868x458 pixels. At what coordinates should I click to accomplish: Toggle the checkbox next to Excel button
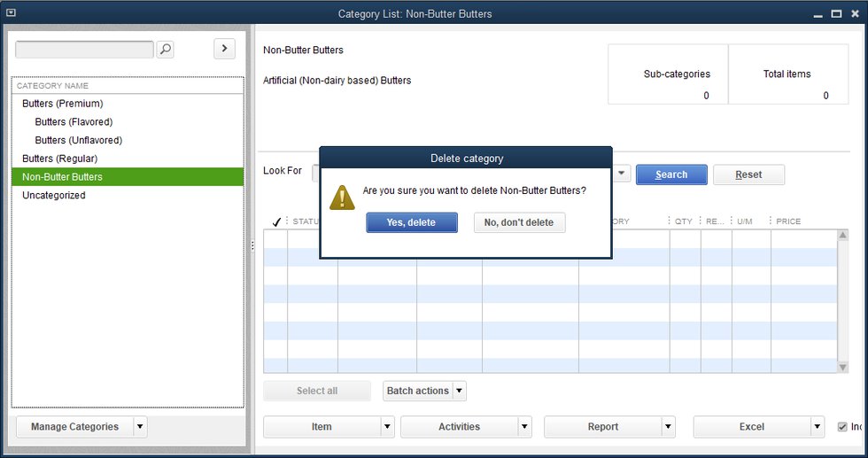coord(842,427)
